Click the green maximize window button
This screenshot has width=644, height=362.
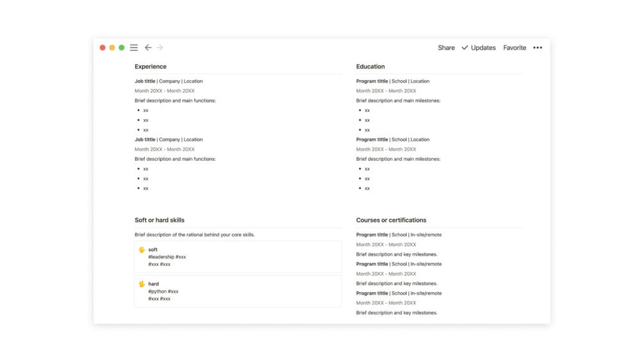point(122,47)
